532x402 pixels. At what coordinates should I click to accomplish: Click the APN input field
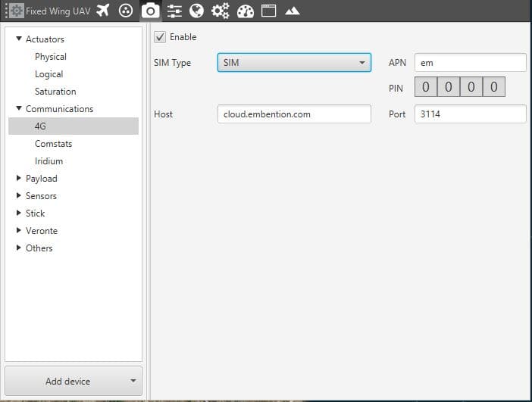point(471,62)
